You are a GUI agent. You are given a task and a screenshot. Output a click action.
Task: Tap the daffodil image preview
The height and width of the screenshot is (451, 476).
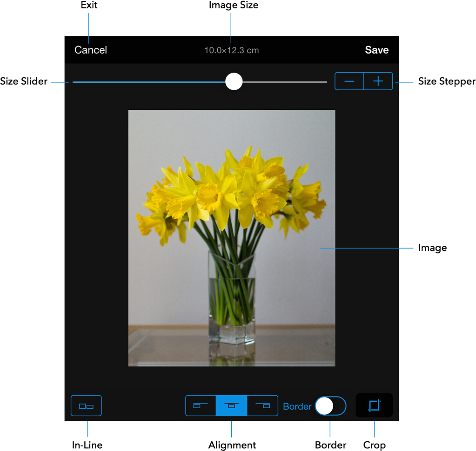coord(231,238)
